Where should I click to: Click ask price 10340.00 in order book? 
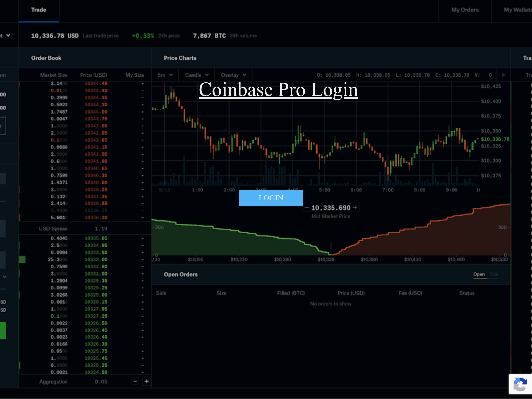[x=96, y=183]
